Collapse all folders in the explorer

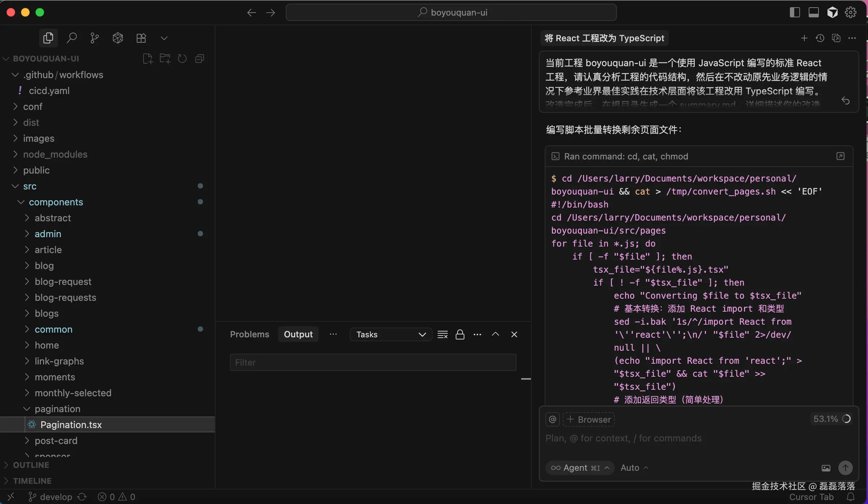tap(199, 59)
